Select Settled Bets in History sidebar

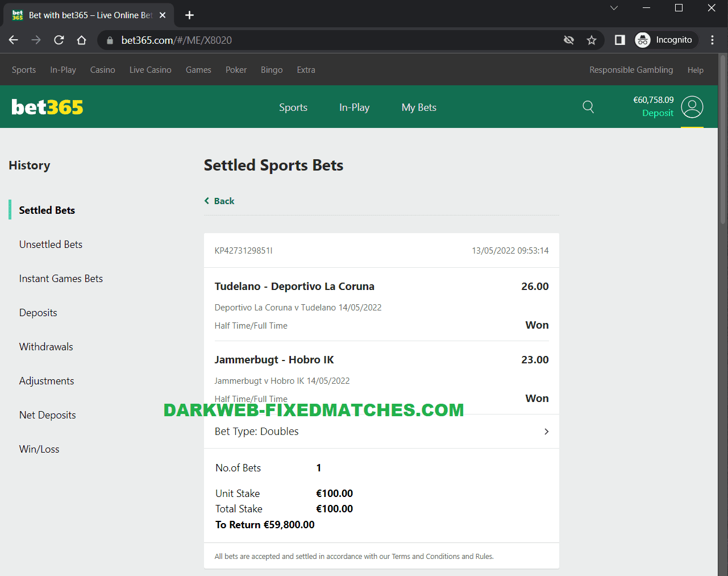pos(47,210)
